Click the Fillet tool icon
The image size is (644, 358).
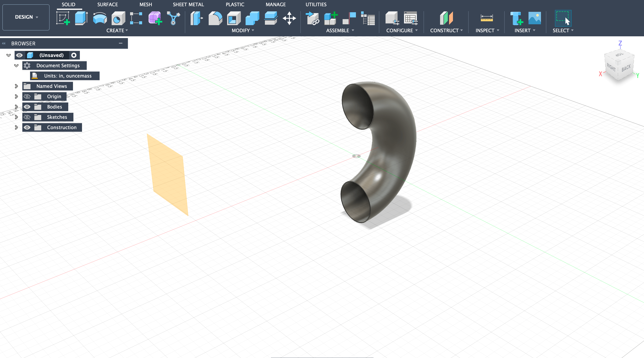click(215, 18)
